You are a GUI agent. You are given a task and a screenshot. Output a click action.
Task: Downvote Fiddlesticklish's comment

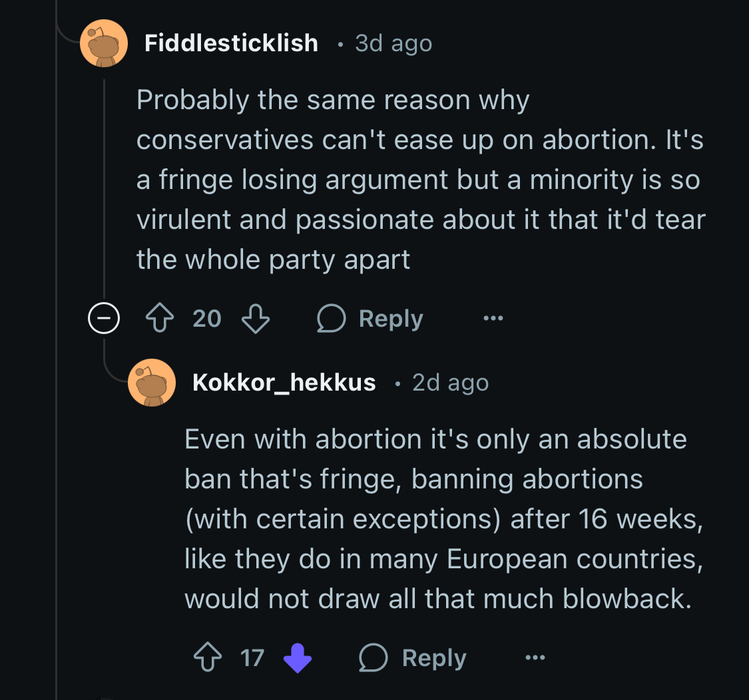coord(256,319)
